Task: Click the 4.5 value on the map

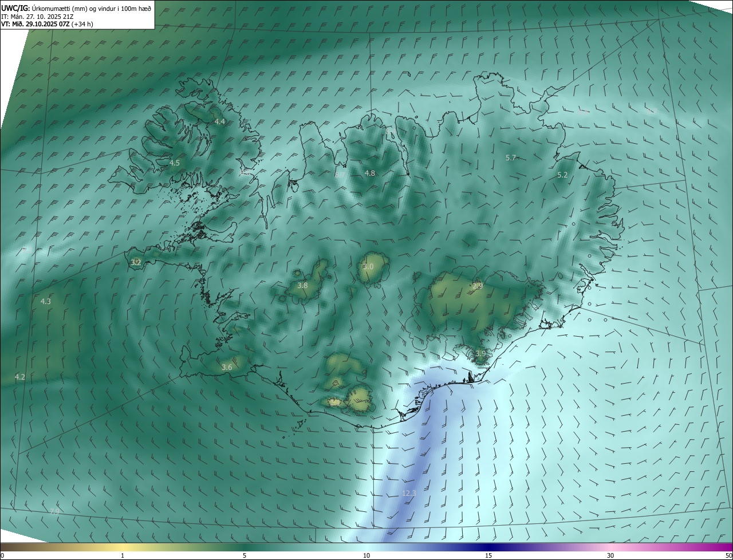Action: [175, 163]
